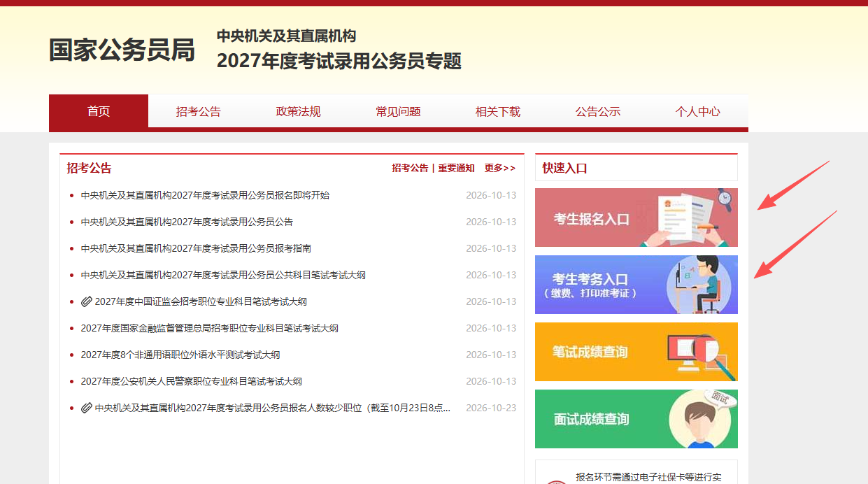The image size is (868, 484).
Task: Open the 中国证监会招考职位专业科目 announcement
Action: pos(201,301)
